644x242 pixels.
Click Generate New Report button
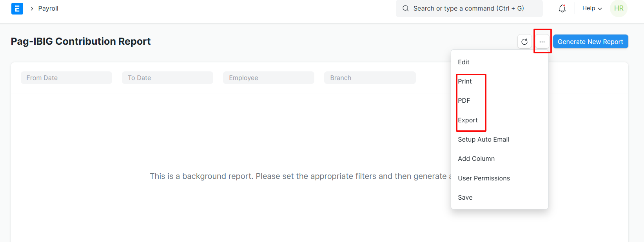pyautogui.click(x=590, y=42)
